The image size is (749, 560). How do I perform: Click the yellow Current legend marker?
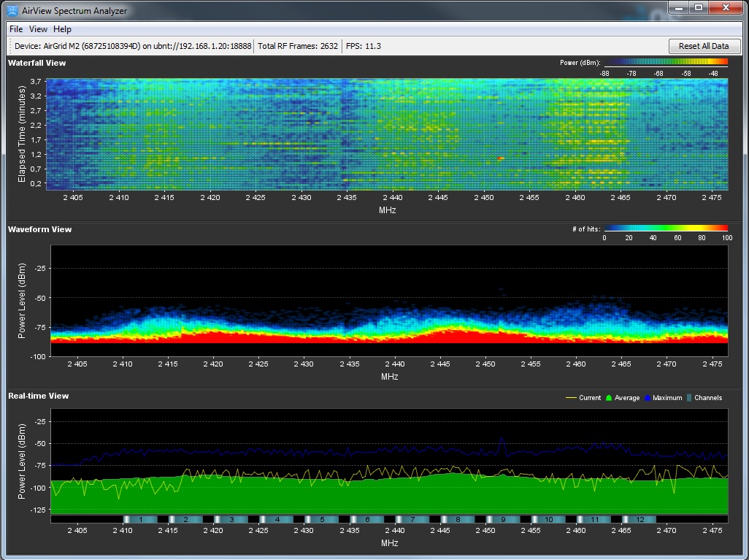pyautogui.click(x=571, y=398)
